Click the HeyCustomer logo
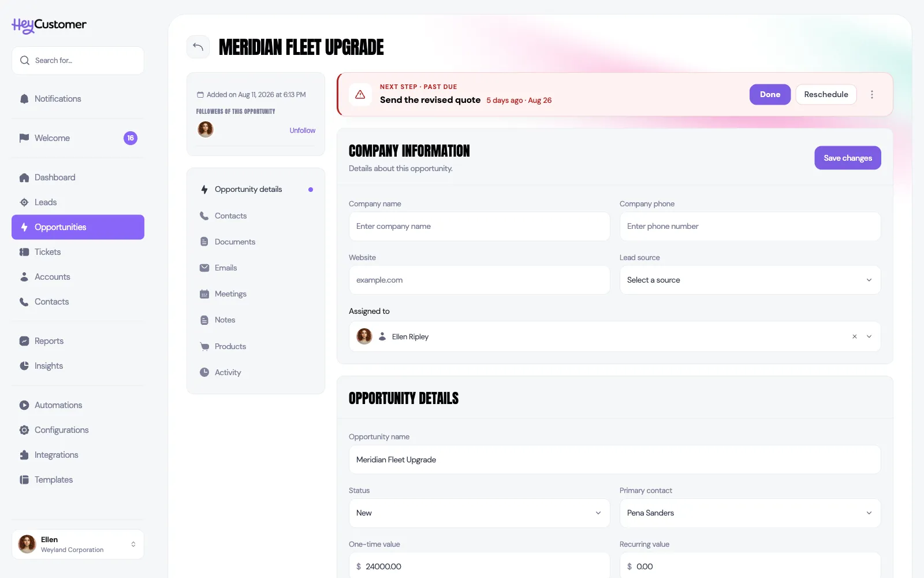 click(x=49, y=25)
